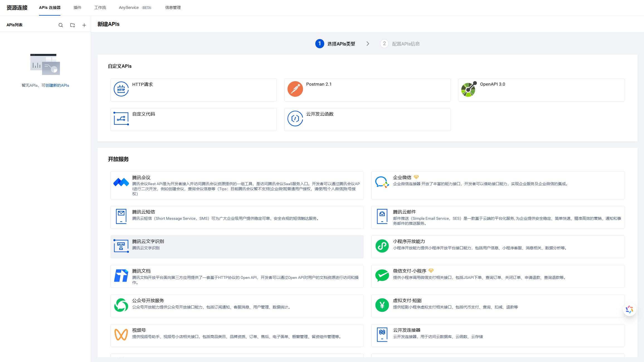This screenshot has height=362, width=644.
Task: Click the 虚拟支付-短剧 title text
Action: pyautogui.click(x=407, y=301)
